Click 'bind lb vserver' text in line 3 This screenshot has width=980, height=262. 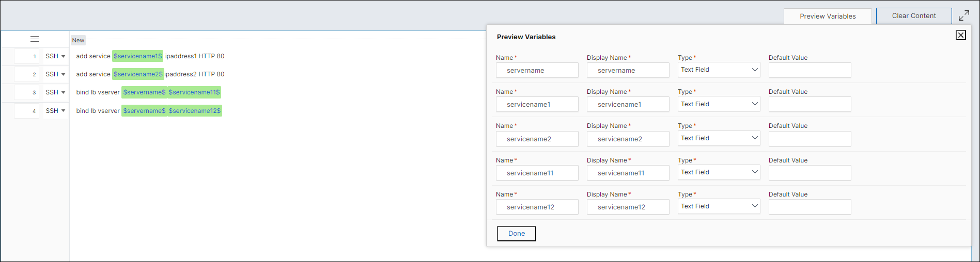pyautogui.click(x=98, y=92)
